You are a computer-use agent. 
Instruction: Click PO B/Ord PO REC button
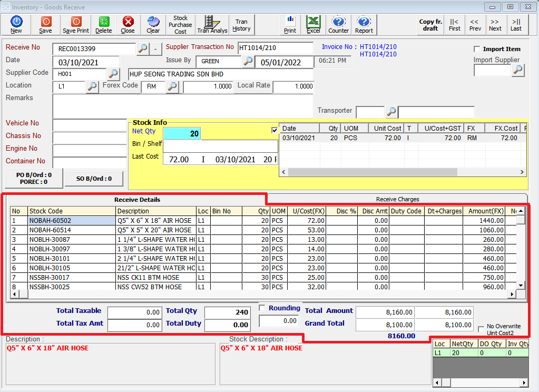[34, 178]
